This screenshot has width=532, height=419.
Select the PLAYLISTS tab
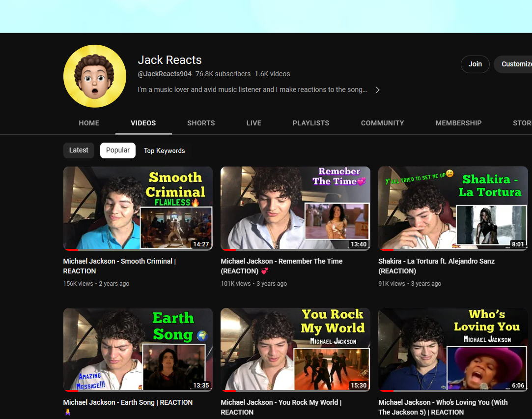click(311, 123)
